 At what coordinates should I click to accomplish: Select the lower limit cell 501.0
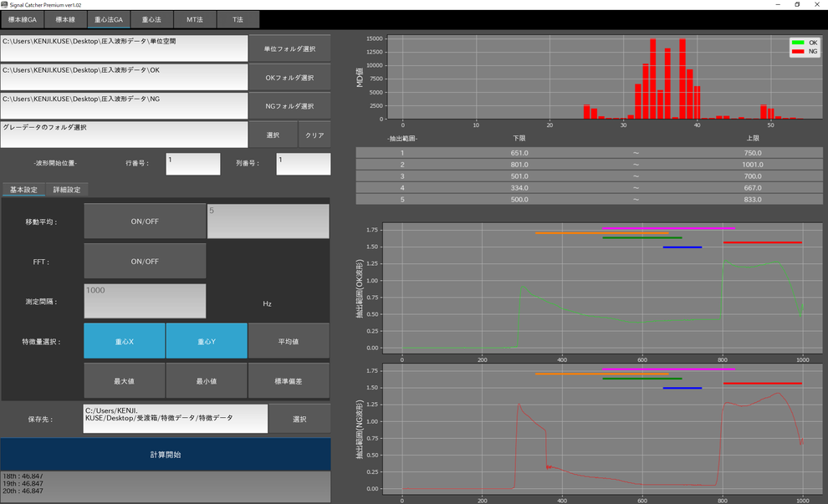click(519, 176)
